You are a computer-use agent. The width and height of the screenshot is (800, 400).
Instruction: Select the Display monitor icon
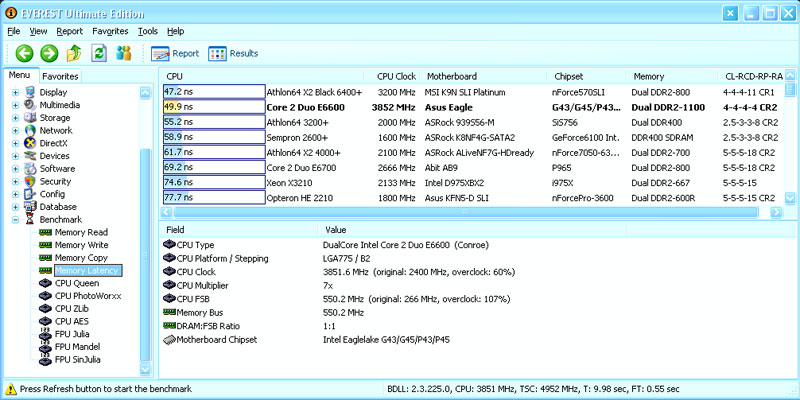tap(30, 92)
